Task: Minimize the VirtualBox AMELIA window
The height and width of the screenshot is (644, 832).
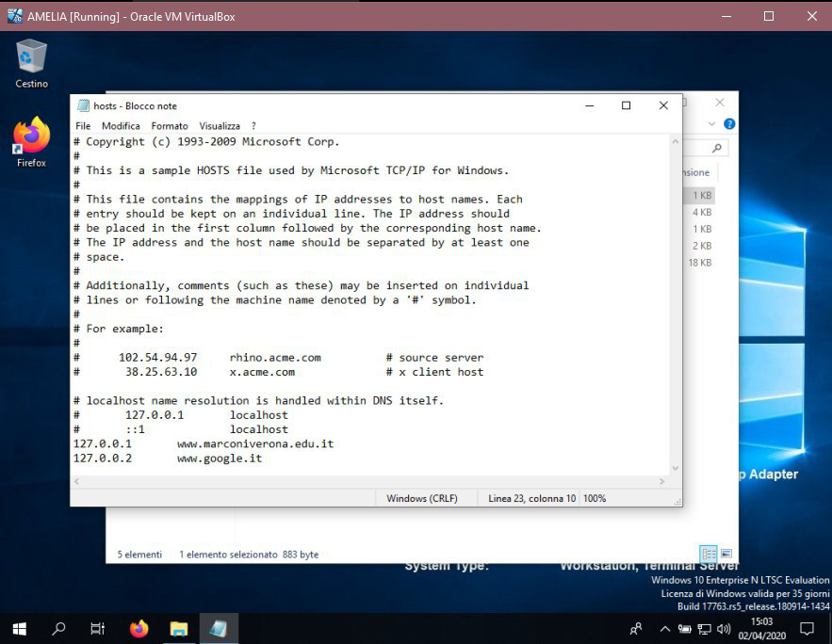Action: click(x=726, y=16)
